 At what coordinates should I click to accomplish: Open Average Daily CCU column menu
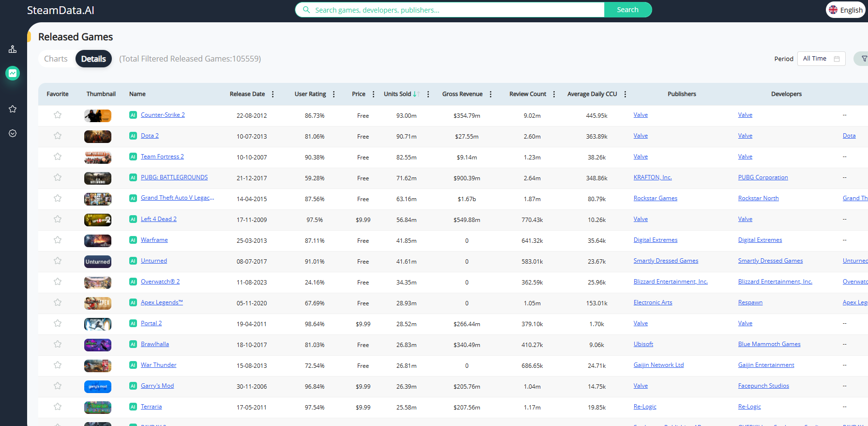coord(625,94)
